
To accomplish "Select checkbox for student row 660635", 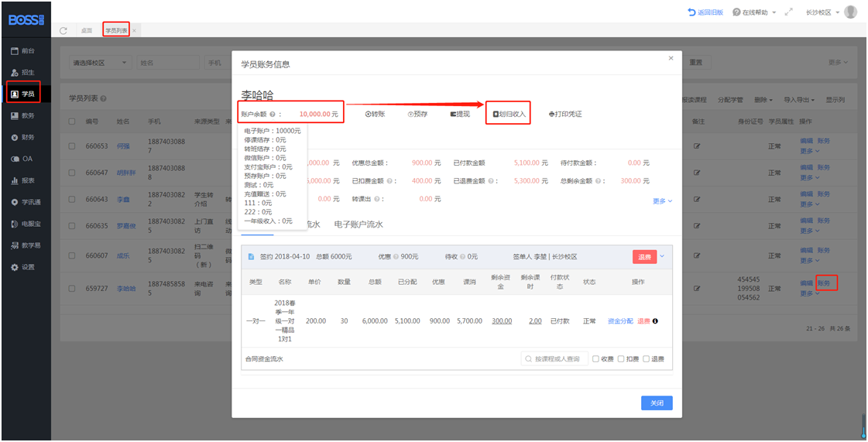I will pos(72,226).
